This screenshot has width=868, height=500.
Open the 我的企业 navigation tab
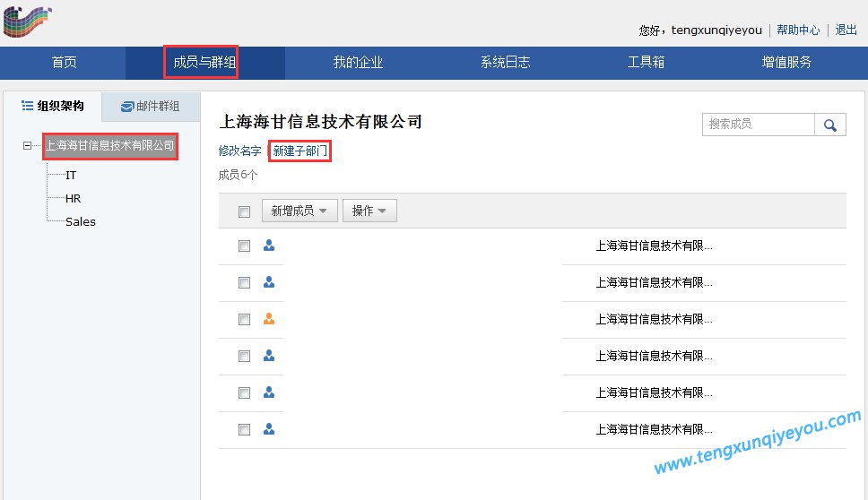pyautogui.click(x=358, y=62)
